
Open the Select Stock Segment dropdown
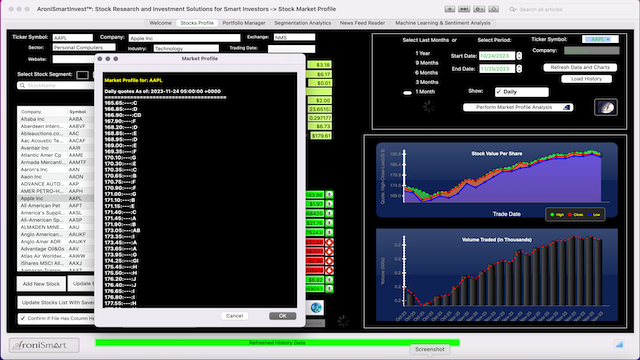point(82,75)
